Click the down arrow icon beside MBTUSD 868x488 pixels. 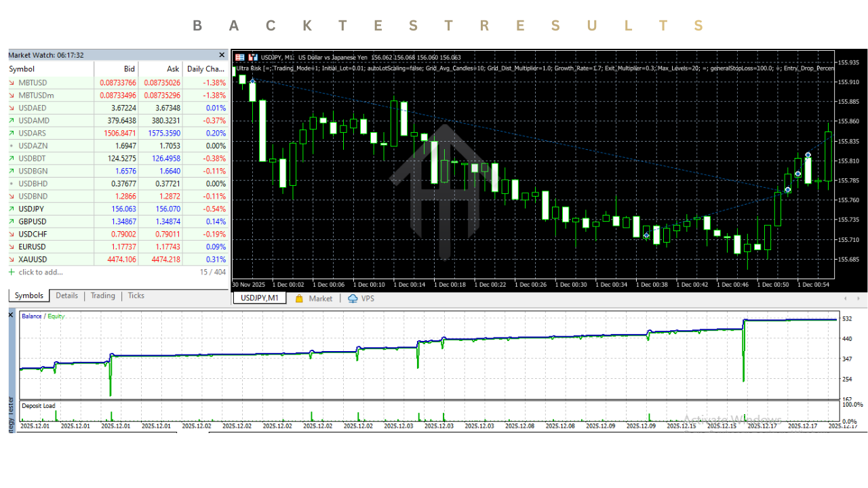tap(12, 82)
